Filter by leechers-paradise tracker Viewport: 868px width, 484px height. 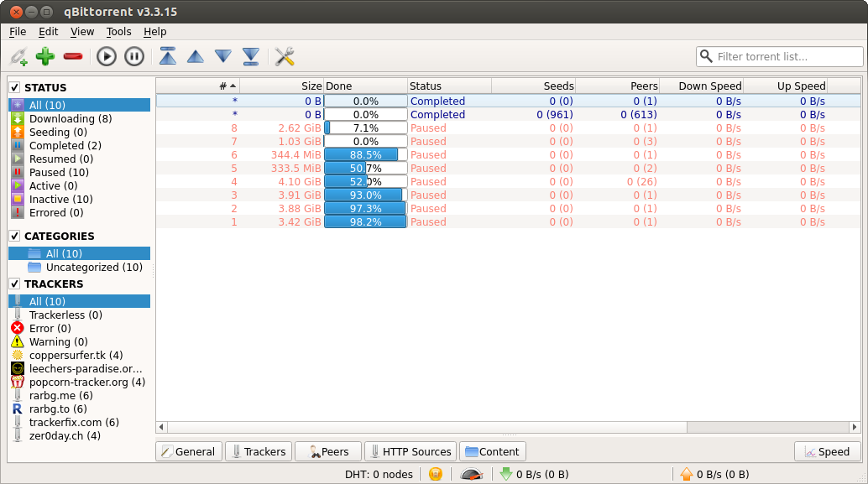point(79,368)
